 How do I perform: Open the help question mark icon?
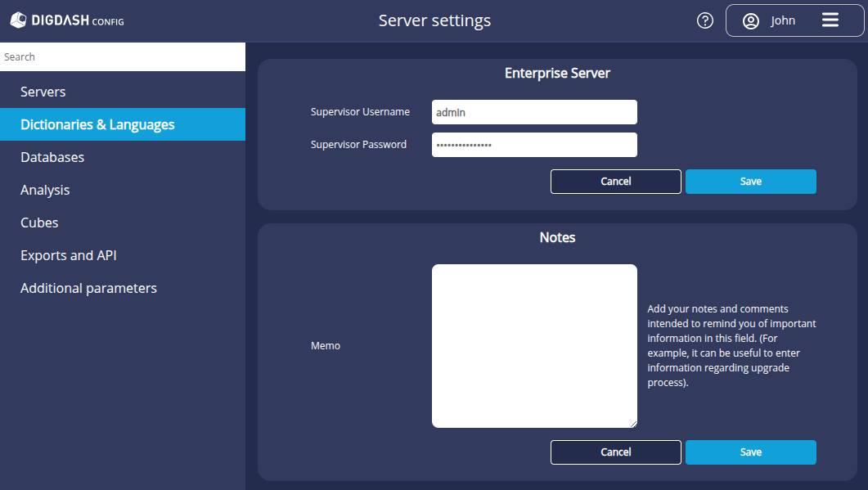coord(705,20)
